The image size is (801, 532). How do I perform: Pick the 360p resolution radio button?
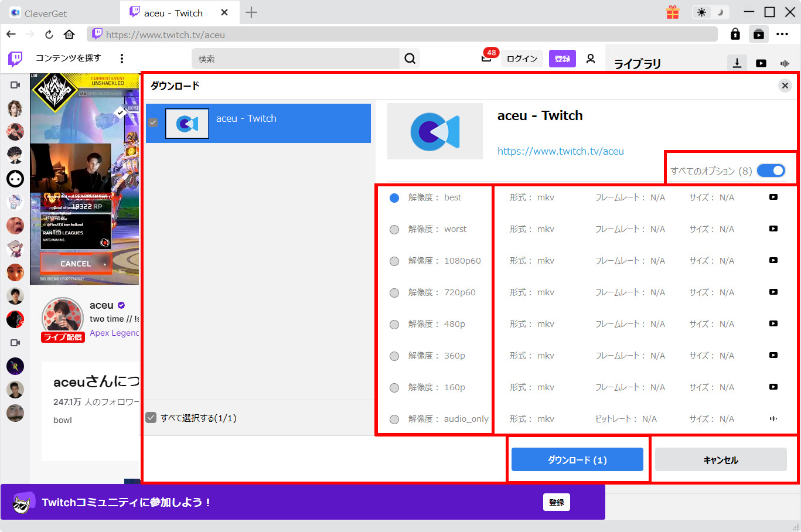(394, 356)
